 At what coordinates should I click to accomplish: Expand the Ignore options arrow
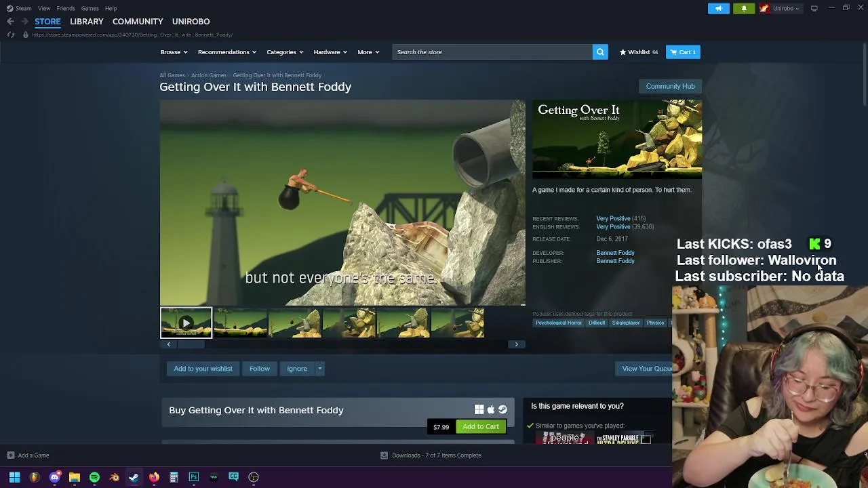pyautogui.click(x=319, y=369)
